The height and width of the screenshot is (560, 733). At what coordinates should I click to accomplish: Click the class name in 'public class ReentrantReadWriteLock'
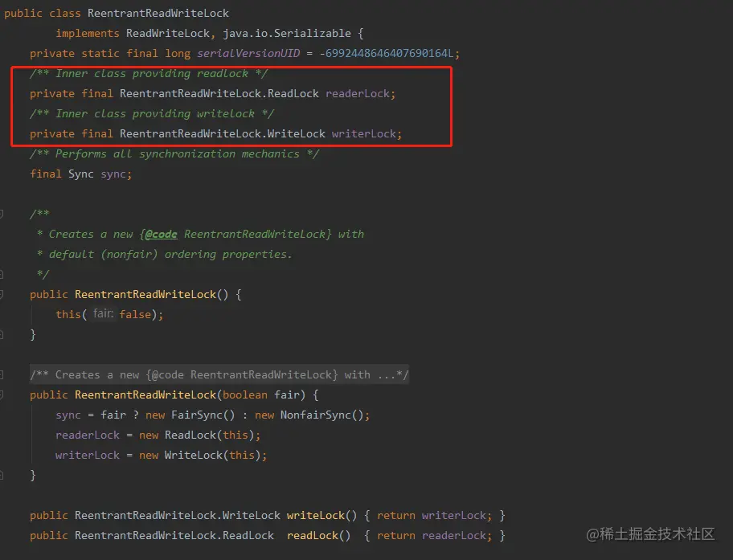158,13
